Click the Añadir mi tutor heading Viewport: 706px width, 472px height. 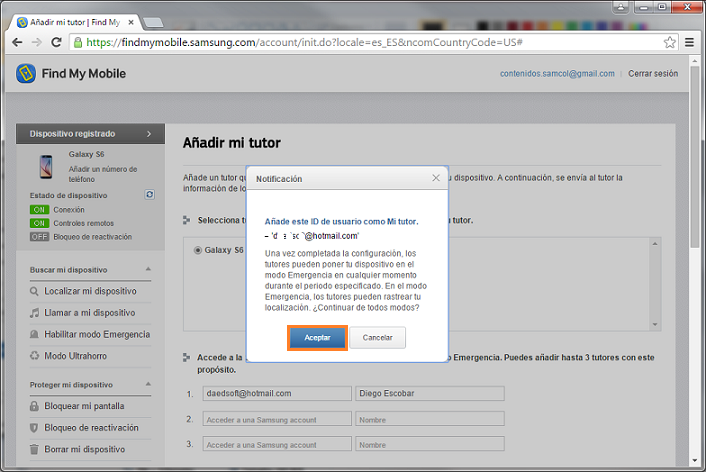[231, 143]
